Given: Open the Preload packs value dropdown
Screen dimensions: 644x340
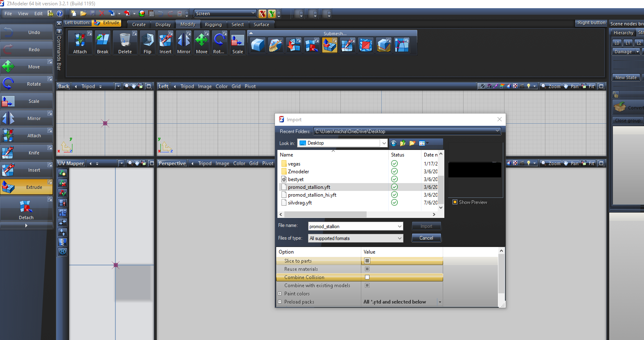Looking at the screenshot, I should click(440, 302).
